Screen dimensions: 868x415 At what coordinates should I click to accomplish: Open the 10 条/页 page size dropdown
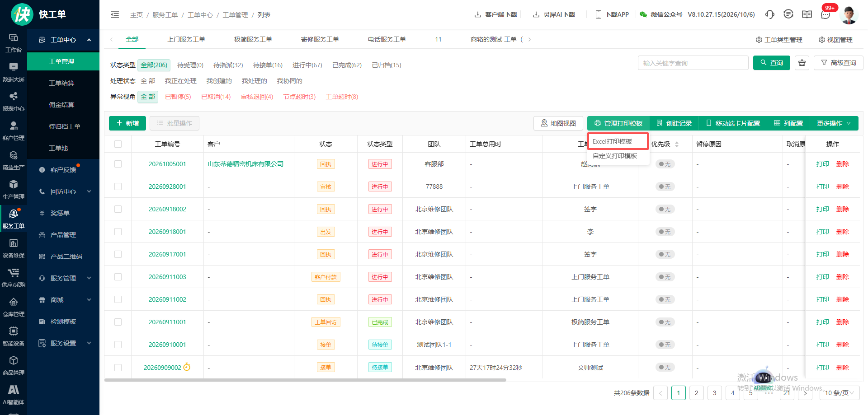pos(840,393)
